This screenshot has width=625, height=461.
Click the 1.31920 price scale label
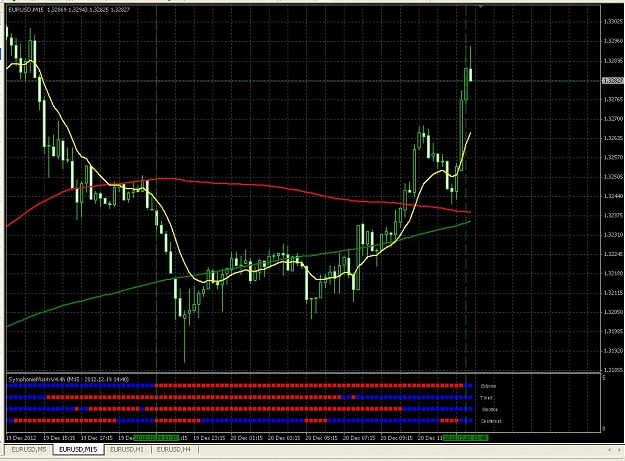click(613, 351)
